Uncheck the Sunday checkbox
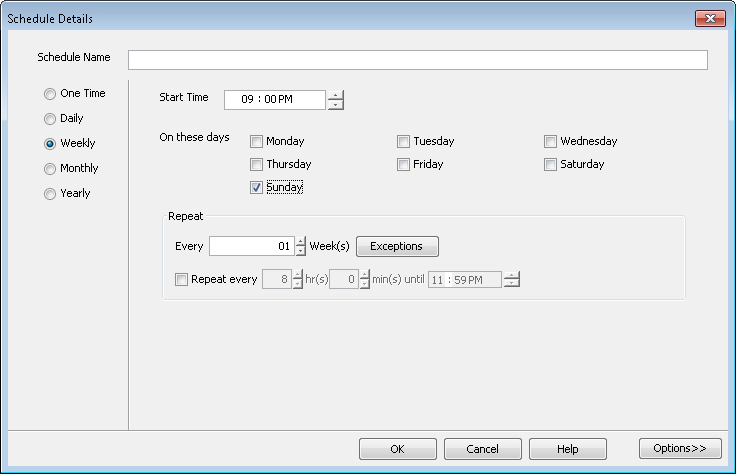This screenshot has width=736, height=474. pos(257,188)
